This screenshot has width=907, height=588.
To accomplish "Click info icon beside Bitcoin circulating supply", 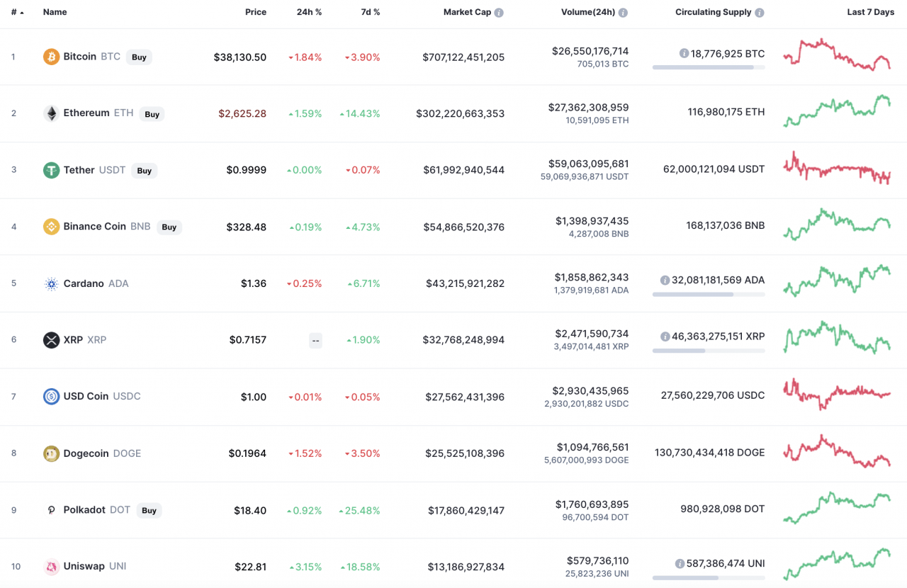I will coord(684,53).
